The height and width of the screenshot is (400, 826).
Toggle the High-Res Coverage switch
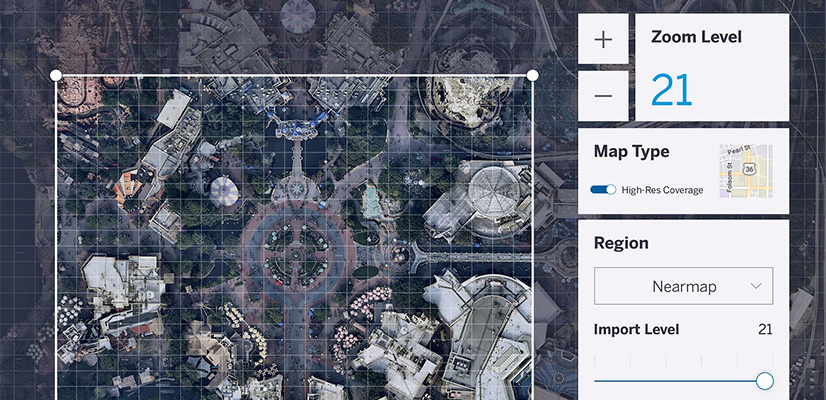pos(603,190)
